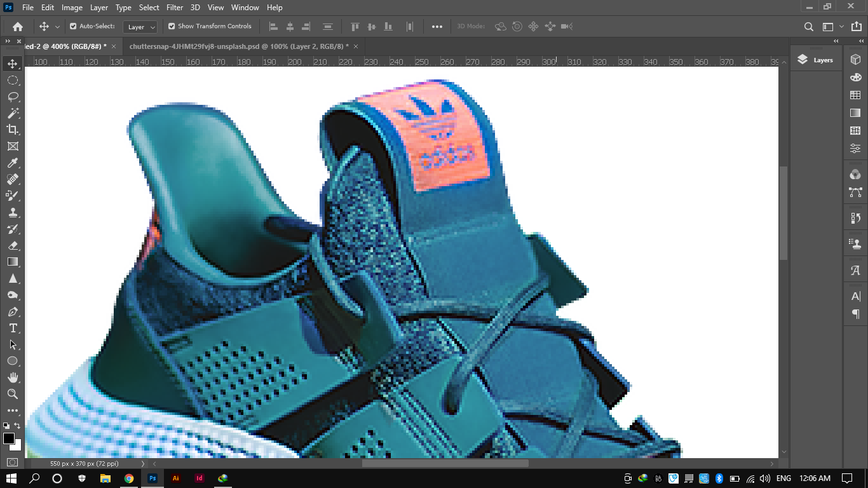Select the Crop tool
Screen dimensions: 868x488
click(x=13, y=130)
